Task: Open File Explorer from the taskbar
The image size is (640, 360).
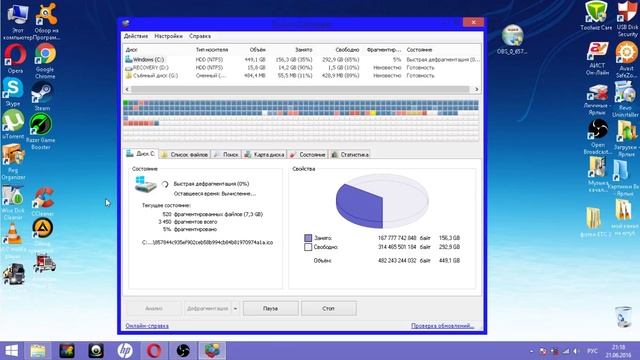Action: 38,351
